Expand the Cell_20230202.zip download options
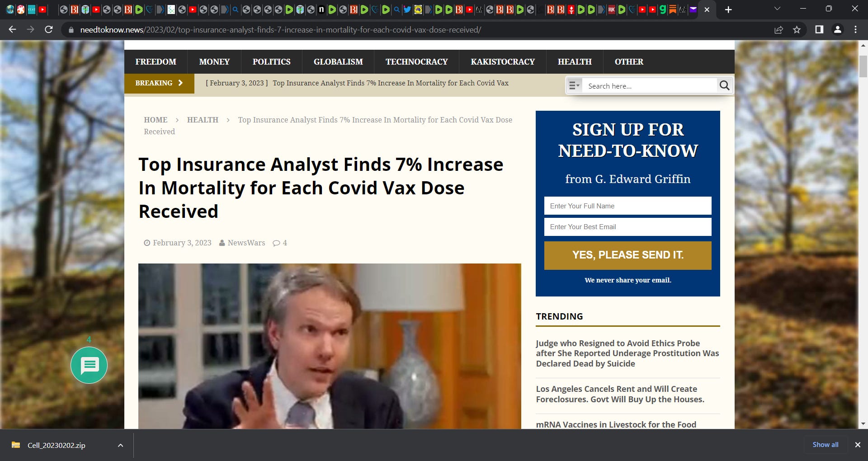 (120, 445)
